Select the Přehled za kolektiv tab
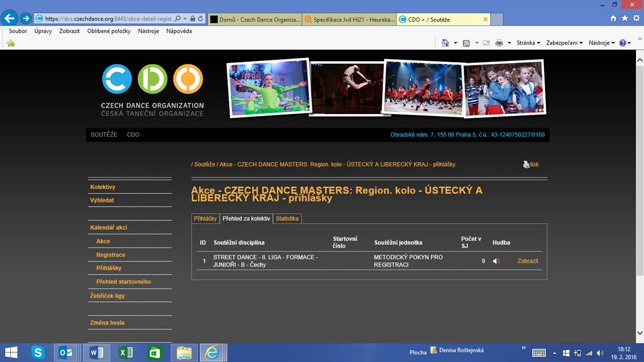 pyautogui.click(x=246, y=219)
